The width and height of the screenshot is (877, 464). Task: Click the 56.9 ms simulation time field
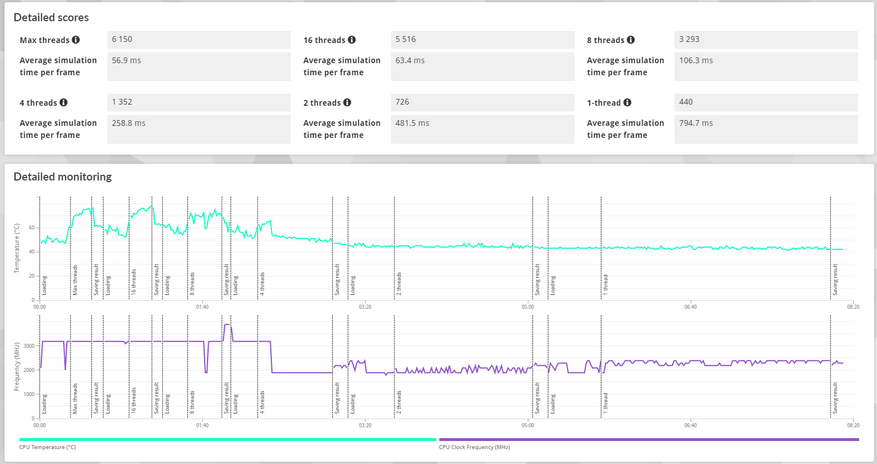point(199,67)
